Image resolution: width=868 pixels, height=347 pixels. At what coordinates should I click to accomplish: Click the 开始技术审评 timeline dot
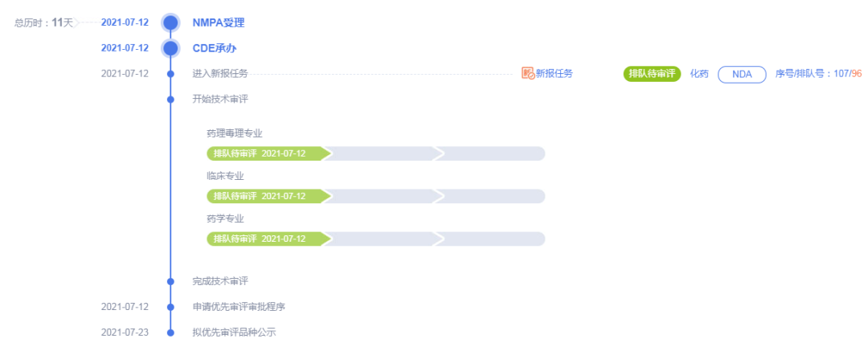click(170, 100)
